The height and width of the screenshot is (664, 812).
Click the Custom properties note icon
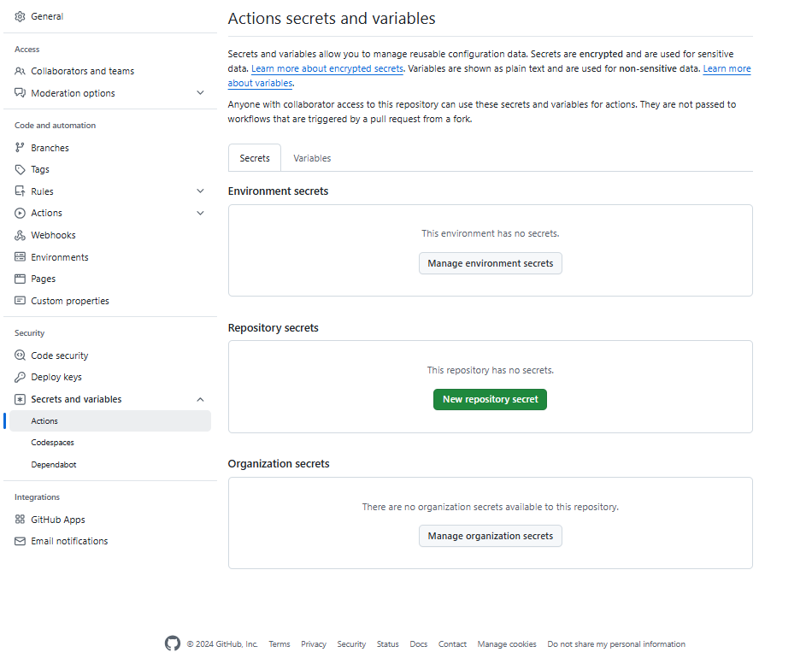click(20, 301)
